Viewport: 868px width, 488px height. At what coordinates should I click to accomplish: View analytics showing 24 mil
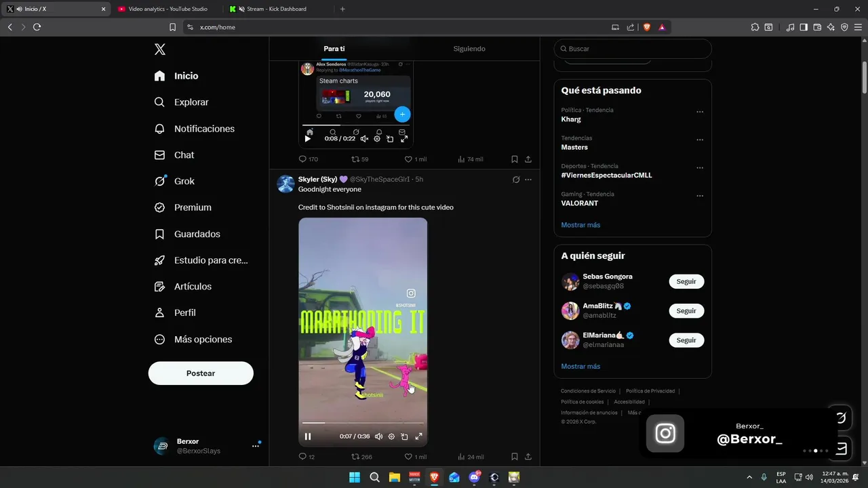[471, 457]
